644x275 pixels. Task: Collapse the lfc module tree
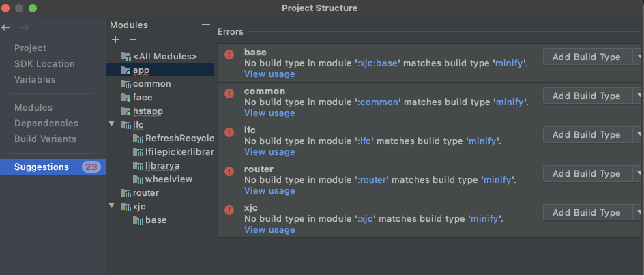tap(111, 124)
